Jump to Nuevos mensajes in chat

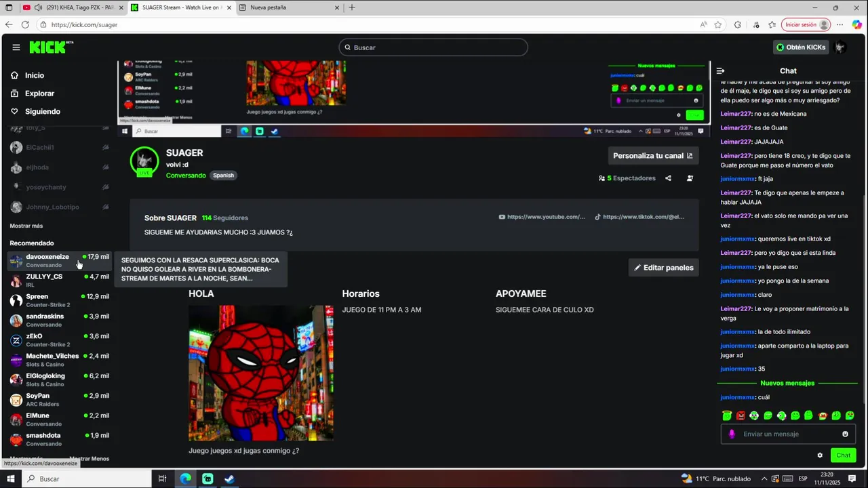[787, 383]
